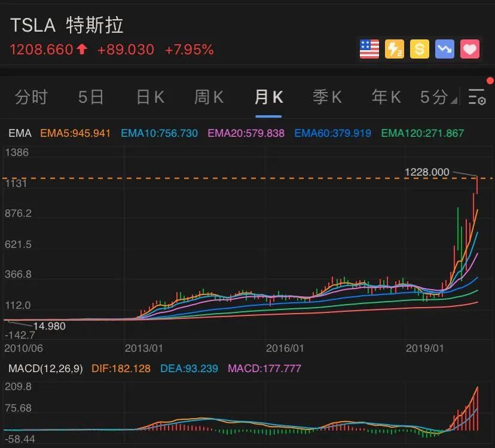Switch to 周K weekly chart tab

(x=209, y=97)
